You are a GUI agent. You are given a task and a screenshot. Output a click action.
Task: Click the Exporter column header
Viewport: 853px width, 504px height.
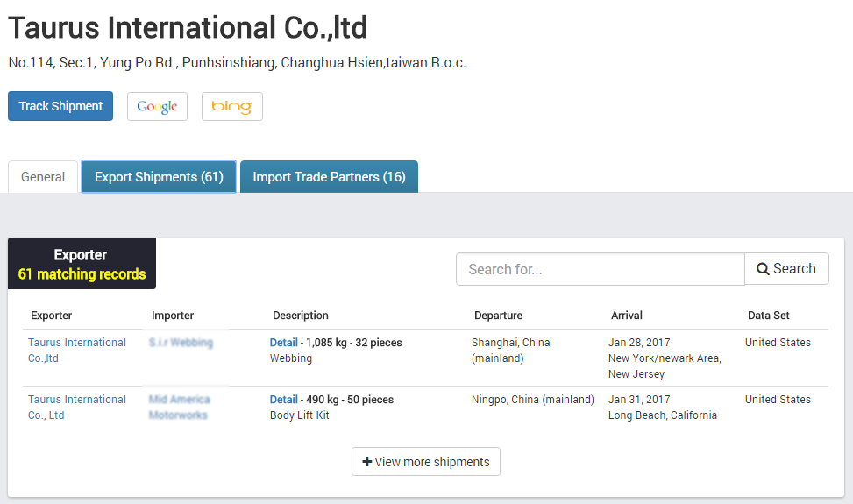tap(51, 316)
